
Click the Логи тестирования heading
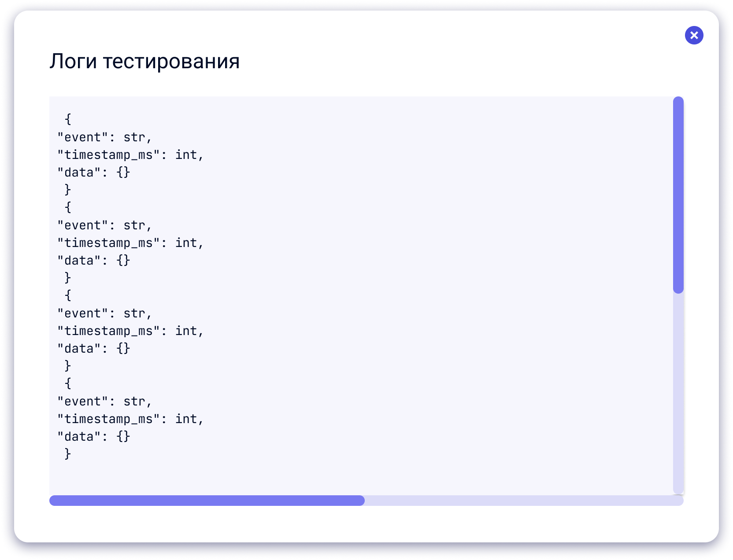[x=144, y=61]
